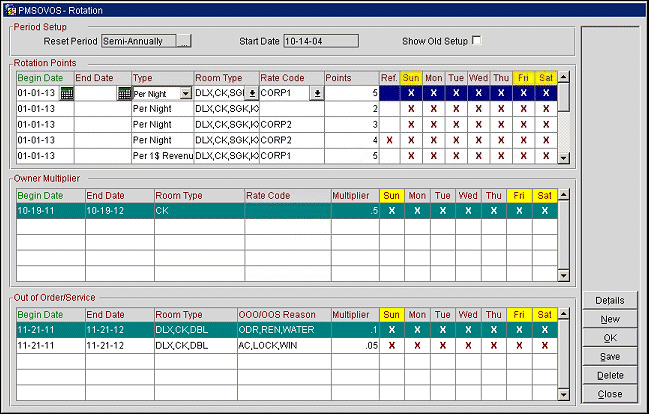Open the Room Type selection list arrow
The height and width of the screenshot is (414, 649).
point(252,93)
